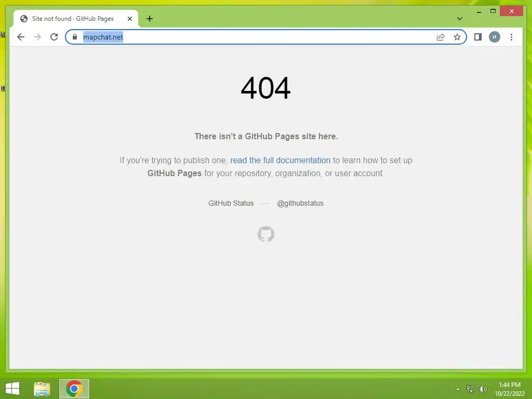Image resolution: width=532 pixels, height=399 pixels.
Task: Maximize the Chrome window
Action: [493, 11]
